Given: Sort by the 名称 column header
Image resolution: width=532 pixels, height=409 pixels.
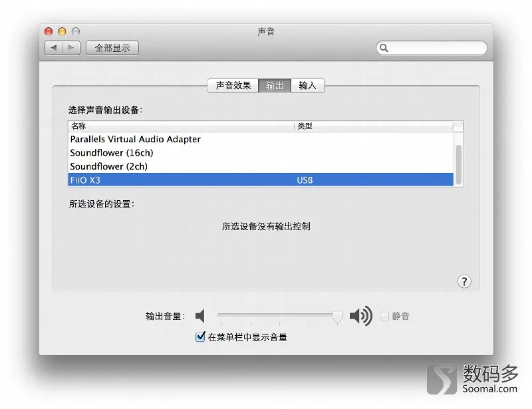Looking at the screenshot, I should click(181, 126).
